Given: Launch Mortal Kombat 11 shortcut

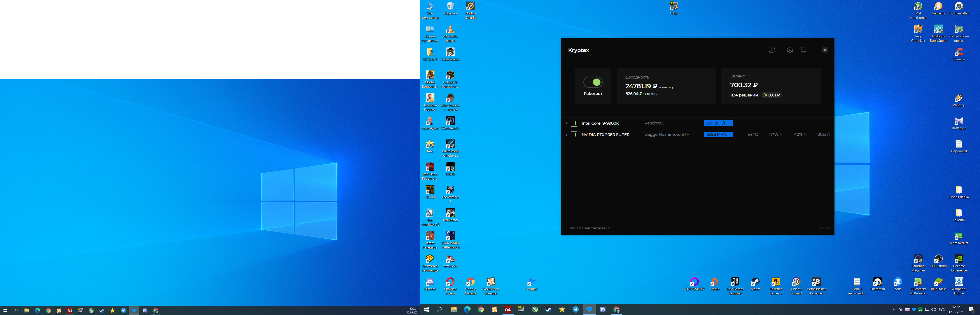Looking at the screenshot, I should click(x=430, y=79).
